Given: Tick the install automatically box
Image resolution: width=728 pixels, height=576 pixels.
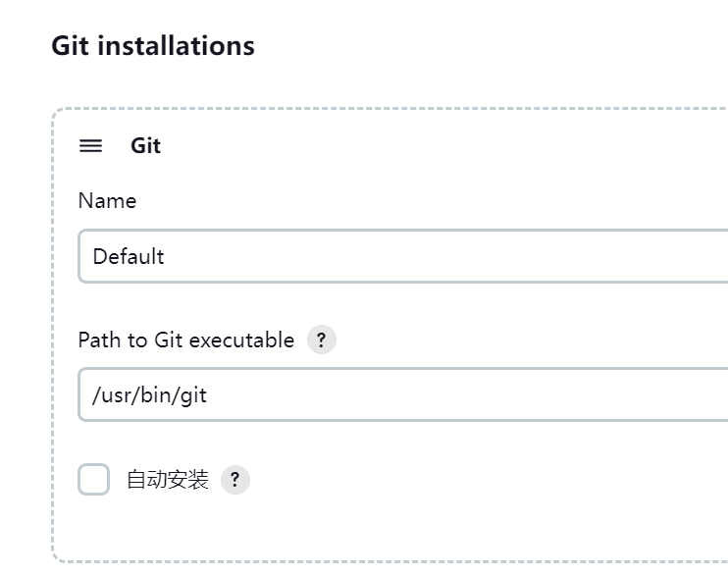Looking at the screenshot, I should (x=94, y=481).
